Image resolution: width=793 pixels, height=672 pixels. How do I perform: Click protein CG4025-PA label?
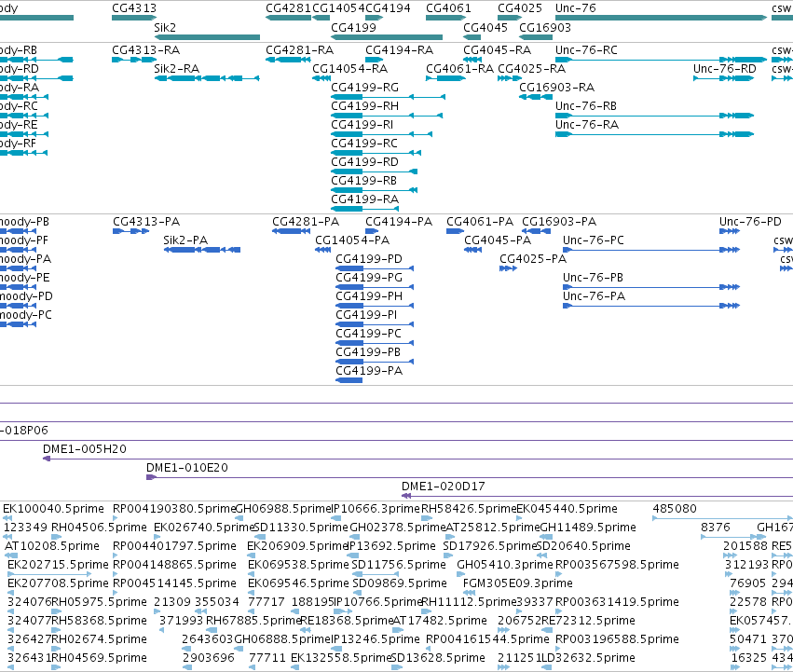533,259
